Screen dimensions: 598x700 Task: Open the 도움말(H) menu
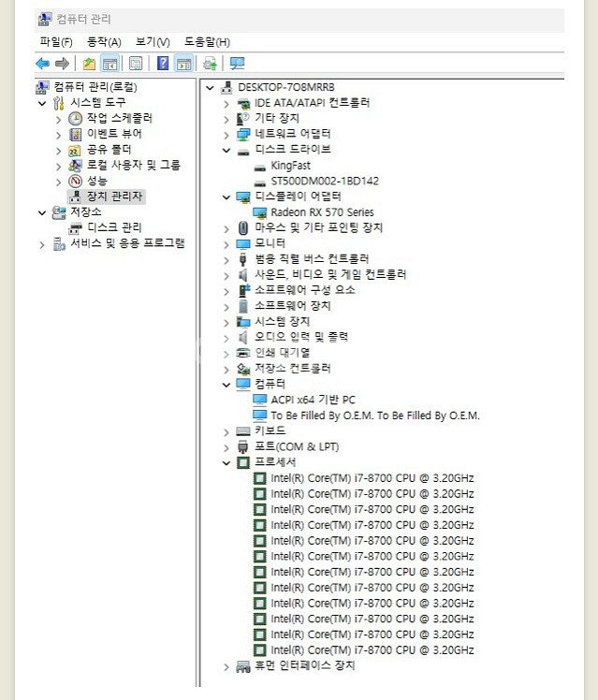coord(207,42)
